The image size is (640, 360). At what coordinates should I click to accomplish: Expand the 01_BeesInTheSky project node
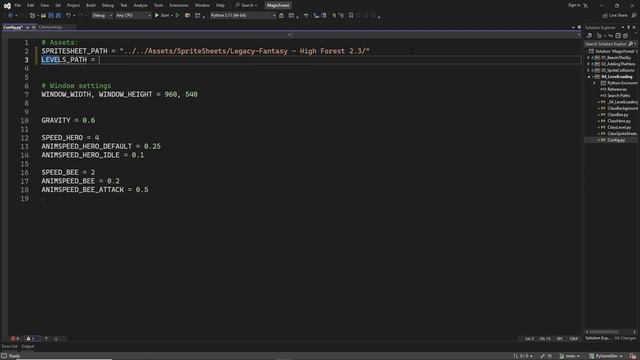[589, 58]
